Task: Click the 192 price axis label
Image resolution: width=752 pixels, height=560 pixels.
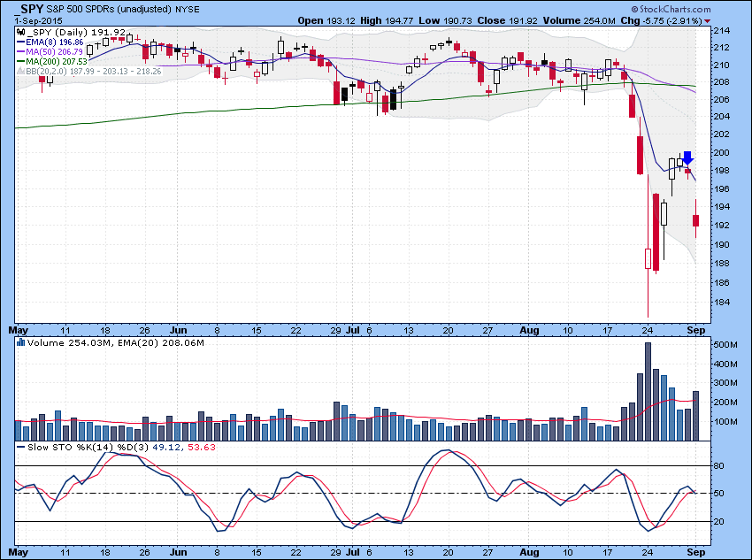Action: tap(721, 226)
